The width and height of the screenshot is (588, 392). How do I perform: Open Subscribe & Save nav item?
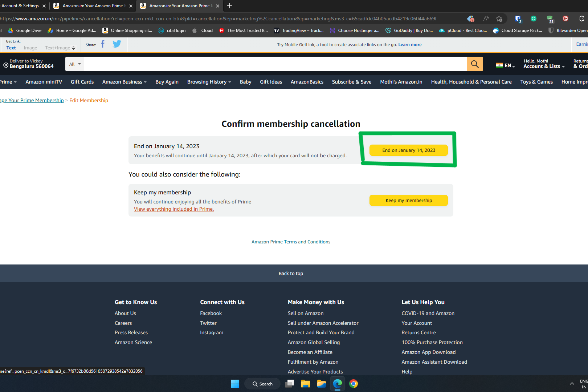pyautogui.click(x=352, y=82)
